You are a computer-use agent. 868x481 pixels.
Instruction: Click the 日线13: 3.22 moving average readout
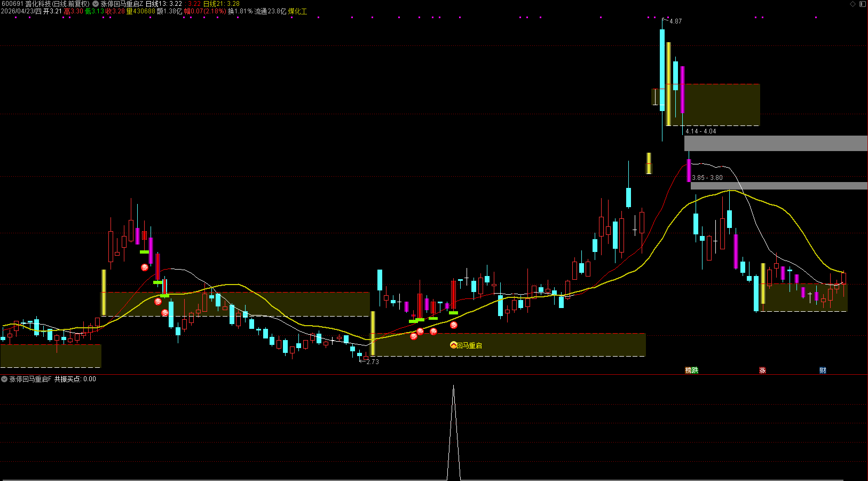point(164,4)
